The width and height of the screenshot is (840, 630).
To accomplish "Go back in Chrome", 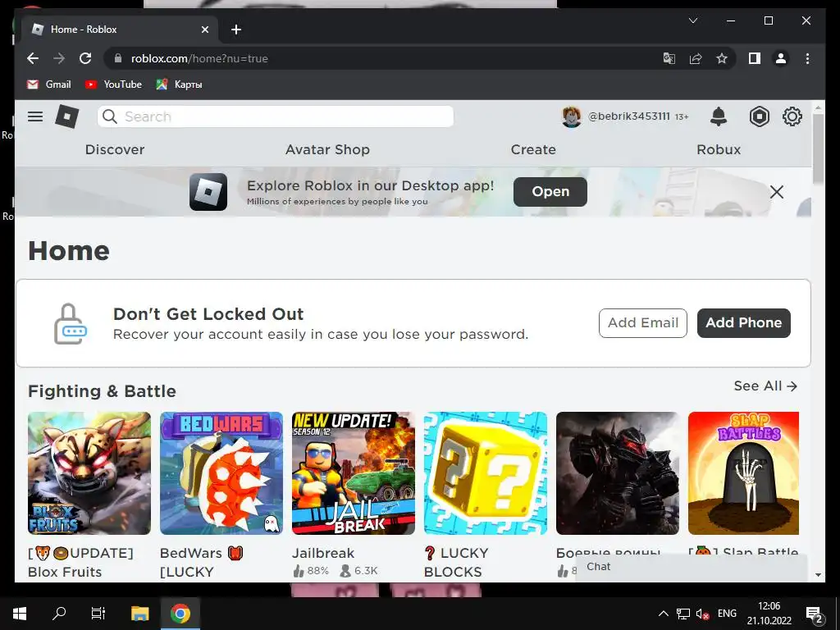I will pyautogui.click(x=33, y=58).
